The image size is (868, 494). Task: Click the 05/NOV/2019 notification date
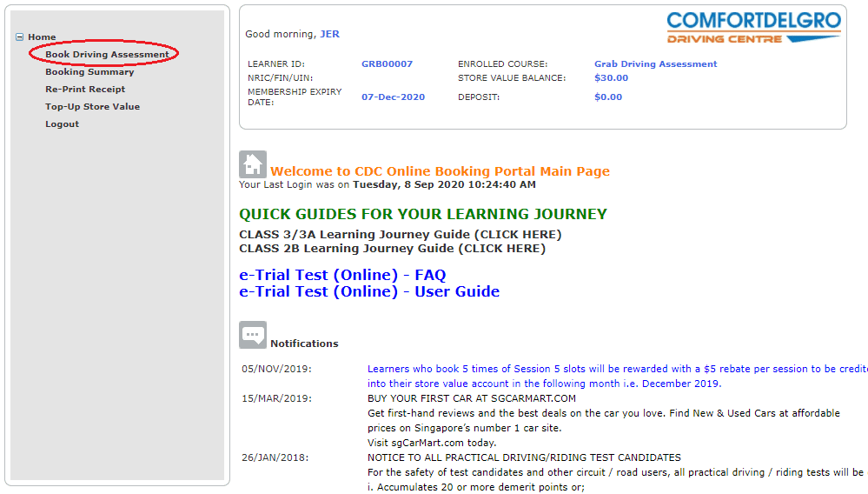coord(276,369)
